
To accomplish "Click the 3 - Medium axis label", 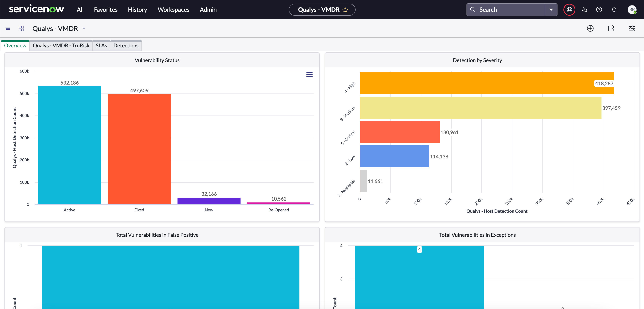I will (x=348, y=113).
